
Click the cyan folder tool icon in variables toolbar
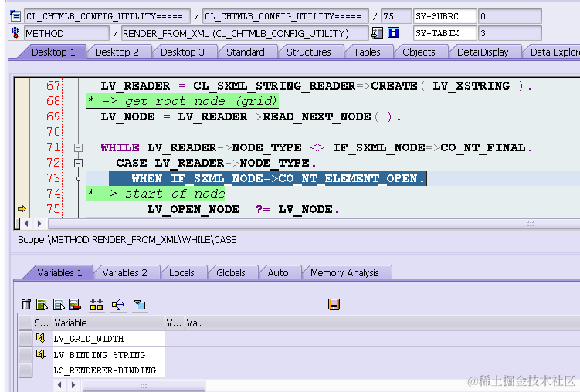[x=140, y=305]
